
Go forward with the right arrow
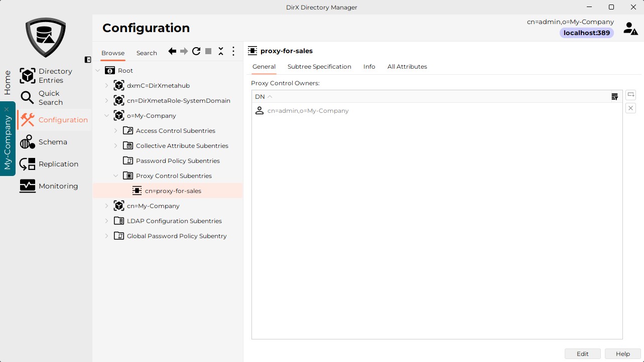click(184, 51)
